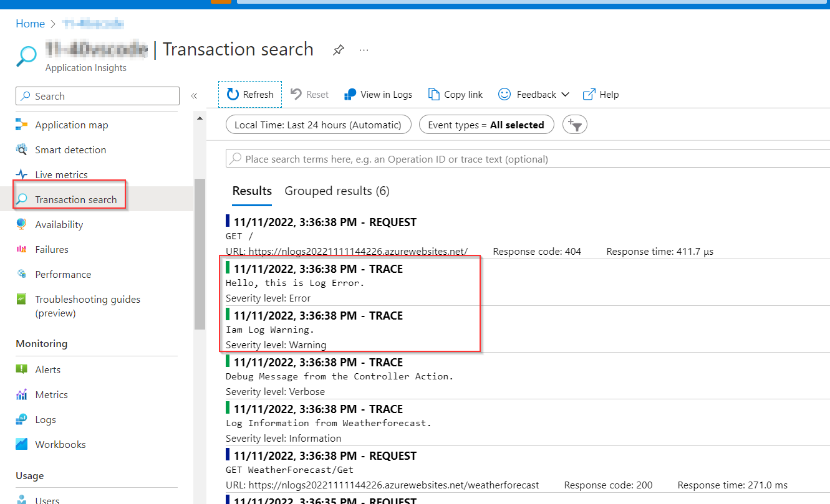Click the Availability globe icon
830x504 pixels.
[x=22, y=224]
